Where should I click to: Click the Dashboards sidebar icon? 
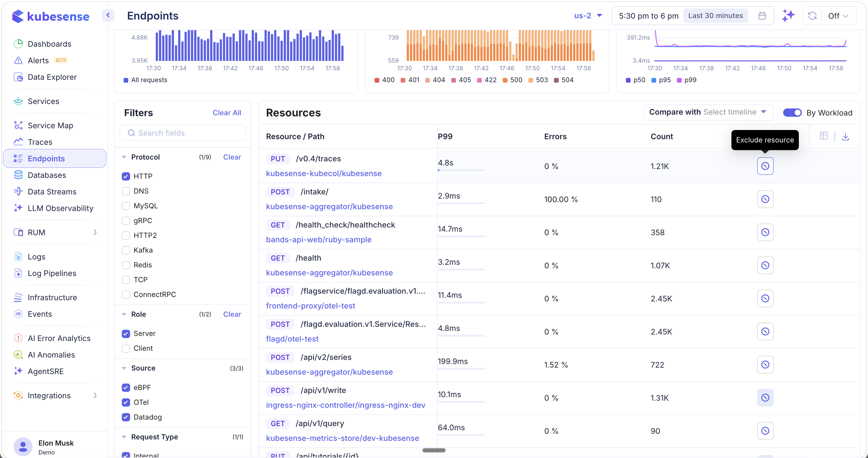pyautogui.click(x=18, y=44)
